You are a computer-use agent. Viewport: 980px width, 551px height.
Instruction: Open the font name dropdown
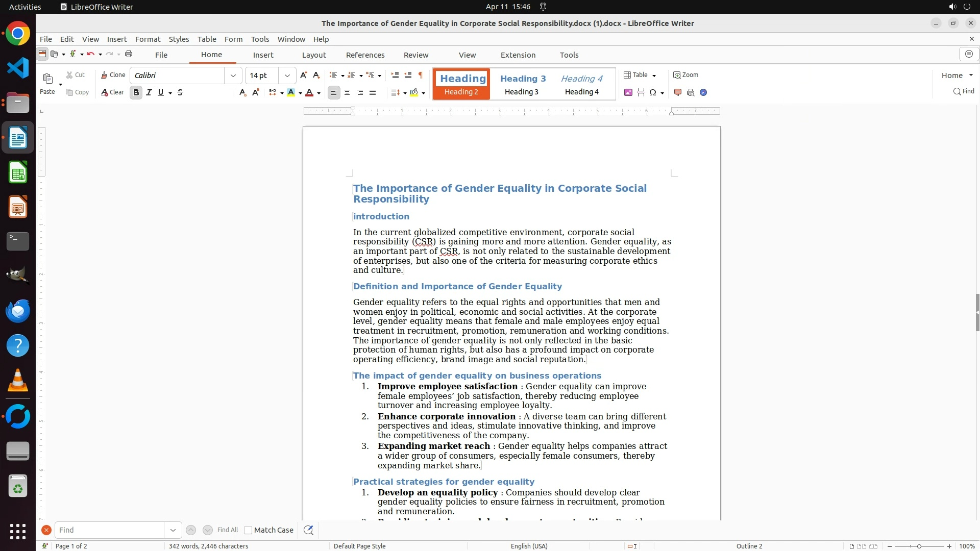pos(233,76)
